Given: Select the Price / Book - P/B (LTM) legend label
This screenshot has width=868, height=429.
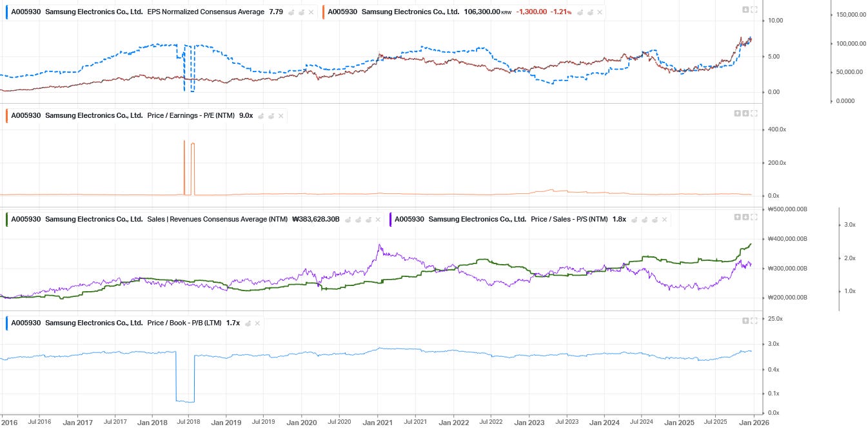Looking at the screenshot, I should click(x=184, y=323).
